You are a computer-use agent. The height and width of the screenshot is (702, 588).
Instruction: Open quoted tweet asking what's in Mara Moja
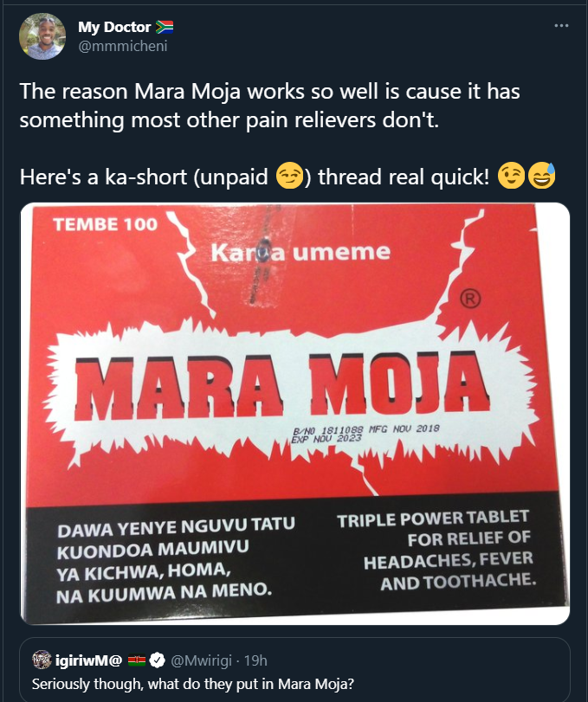[x=294, y=670]
